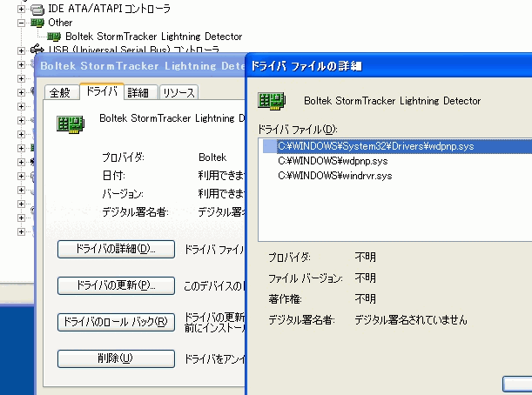Image resolution: width=532 pixels, height=395 pixels.
Task: Open the リソース tab
Action: click(178, 92)
